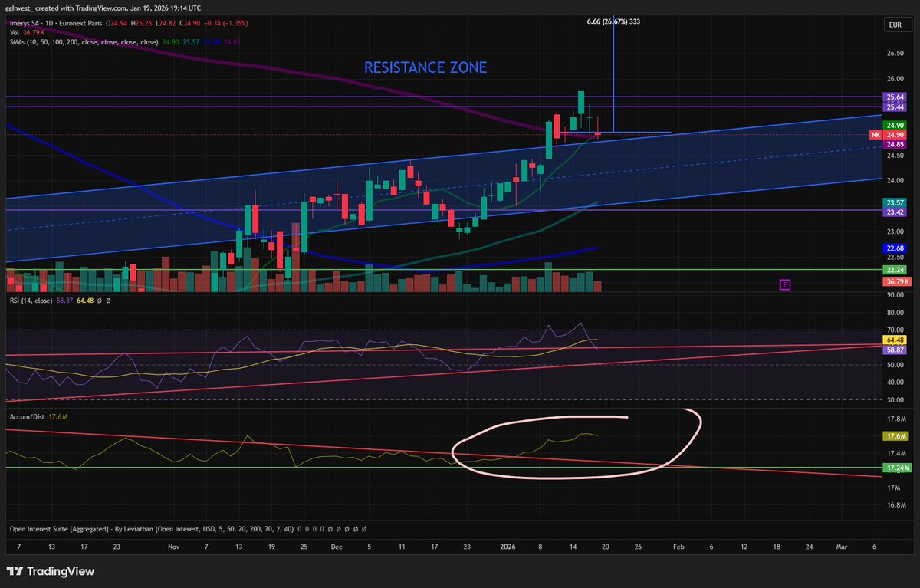Click the 23.42 price label

[895, 212]
